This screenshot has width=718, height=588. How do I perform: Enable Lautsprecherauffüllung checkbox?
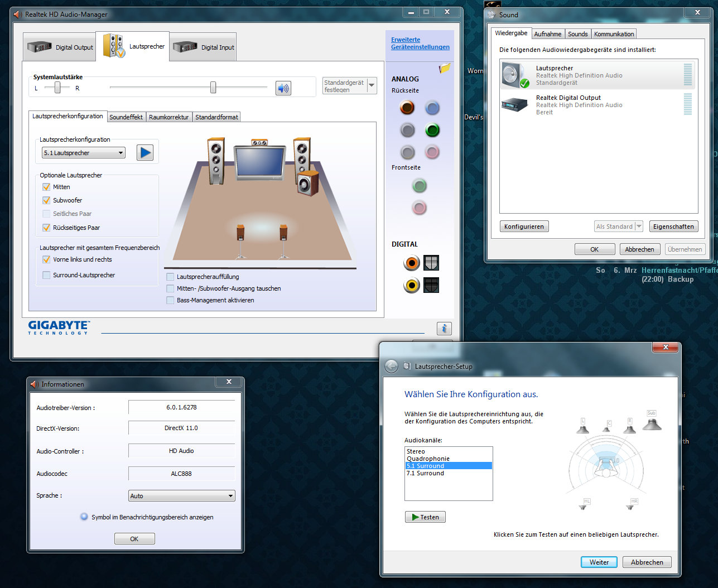(170, 277)
